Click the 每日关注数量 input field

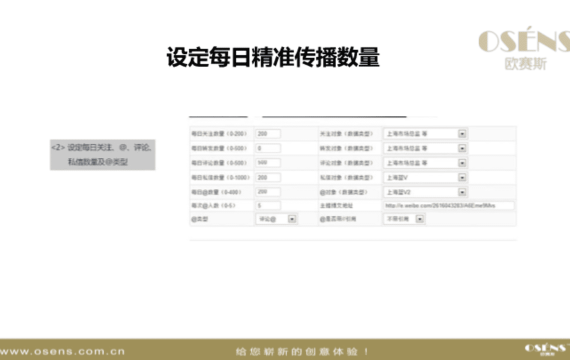click(x=268, y=134)
